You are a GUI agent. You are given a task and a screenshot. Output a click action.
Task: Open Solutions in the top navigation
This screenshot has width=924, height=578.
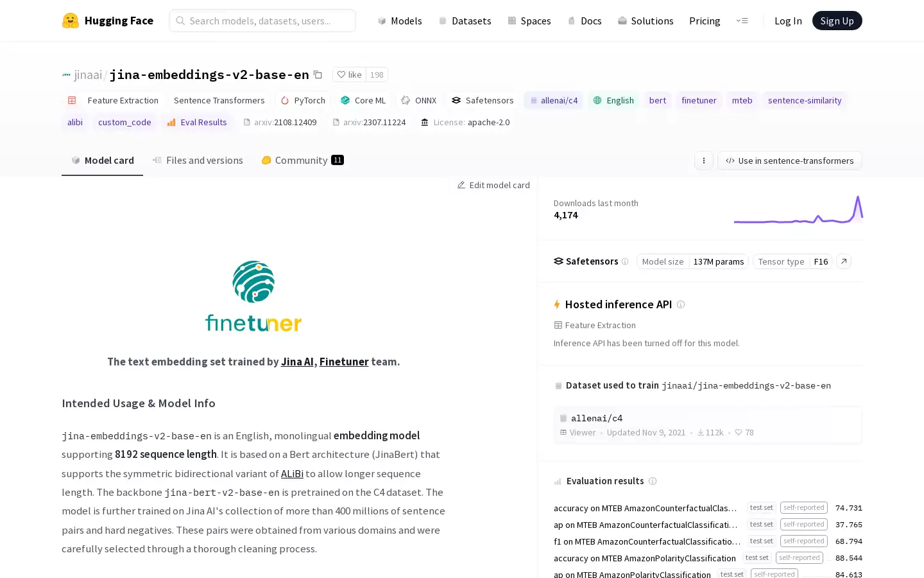pyautogui.click(x=646, y=21)
